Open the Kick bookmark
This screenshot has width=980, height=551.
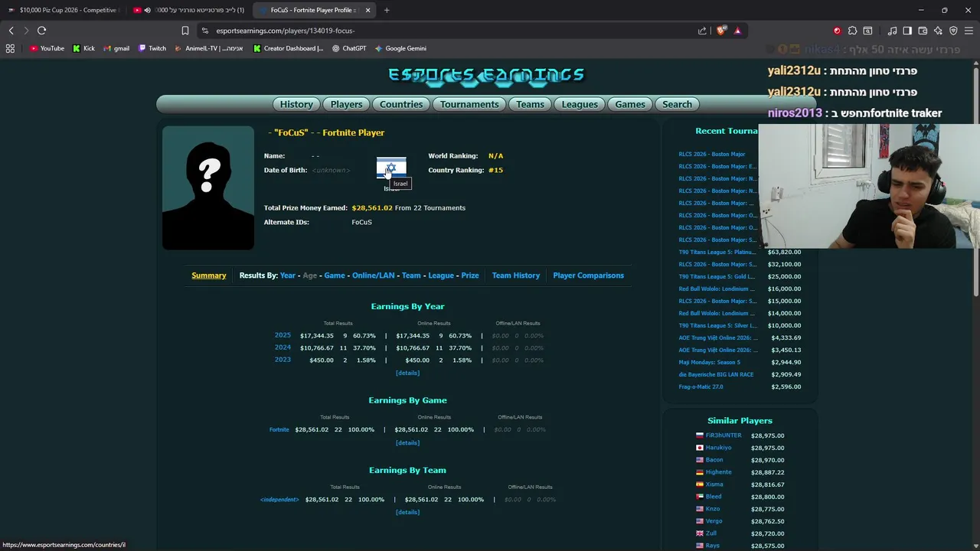[x=83, y=48]
